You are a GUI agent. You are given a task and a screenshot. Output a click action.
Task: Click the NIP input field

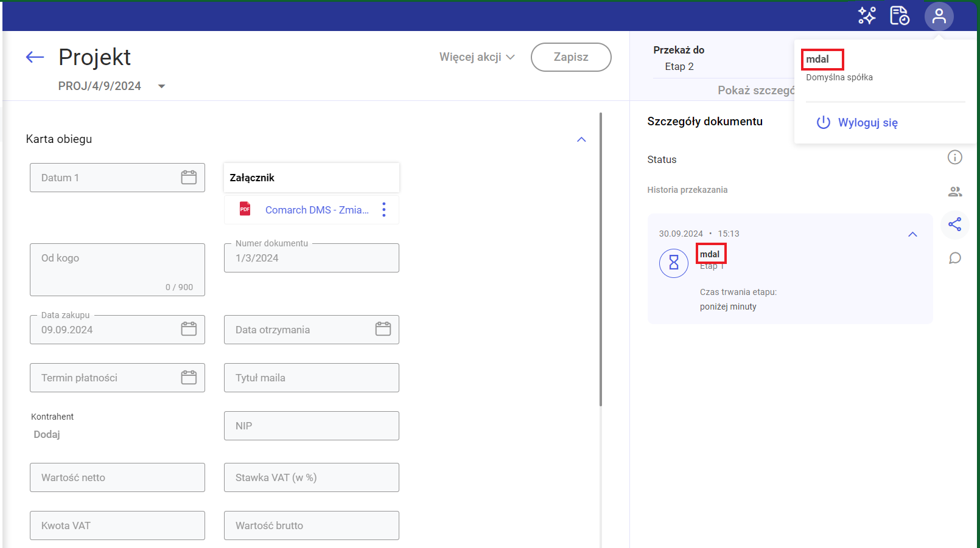coord(311,426)
